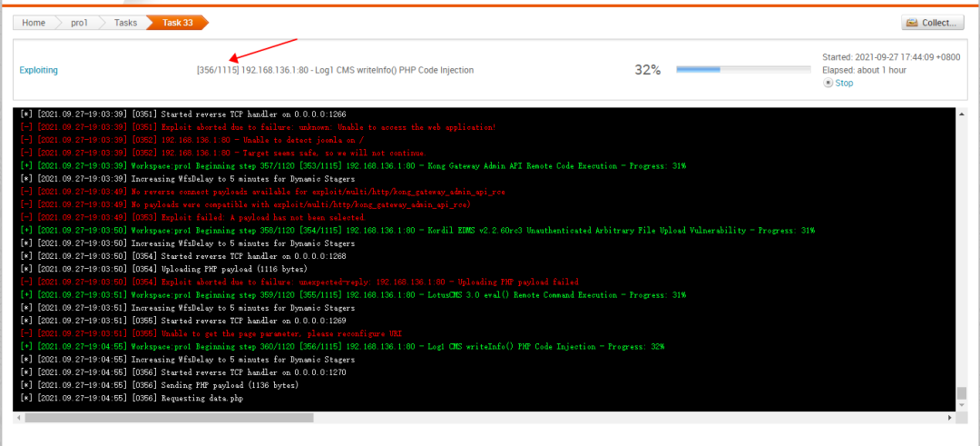Screen dimensions: 980x446
Task: Click the Elapsed: about 1 hour text
Action: [x=865, y=70]
